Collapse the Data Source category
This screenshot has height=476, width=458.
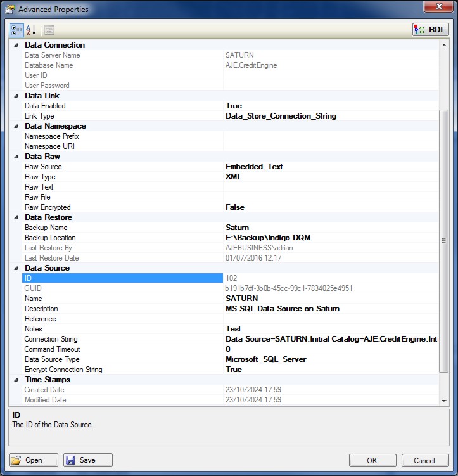(x=16, y=268)
